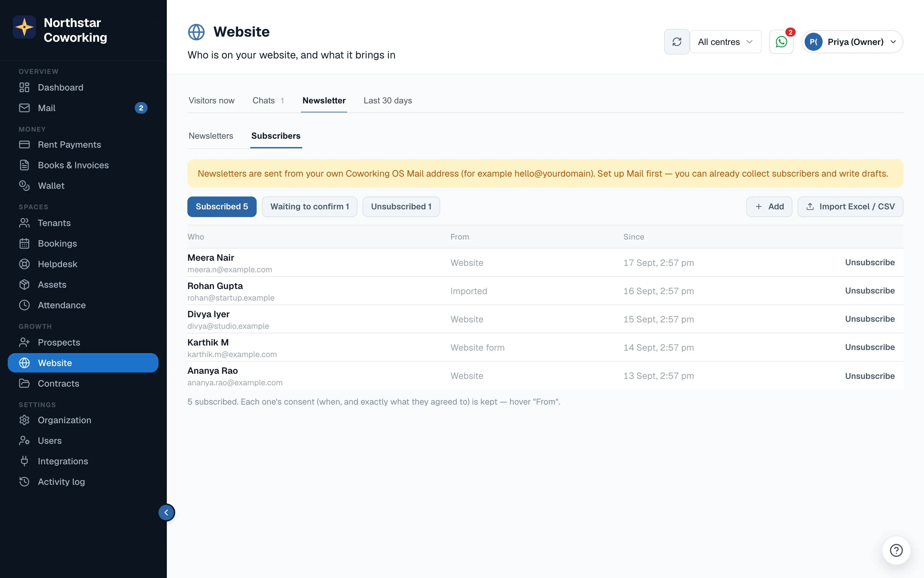Image resolution: width=924 pixels, height=578 pixels.
Task: Open Priya (Owner) account menu
Action: [x=852, y=42]
